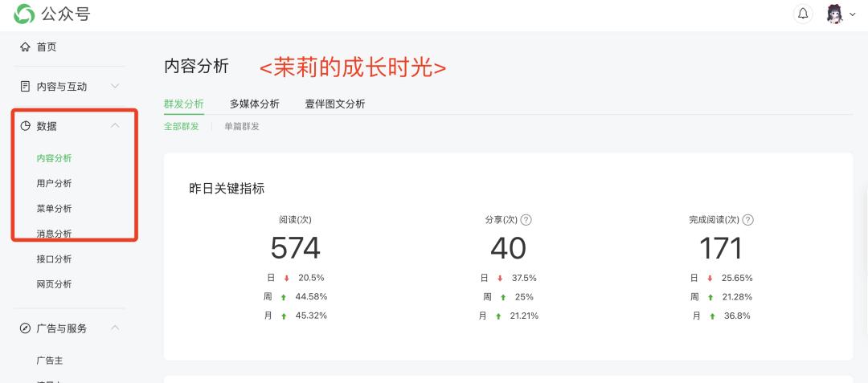This screenshot has width=868, height=383.
Task: Click the 36.8% monthly completion change
Action: pos(737,316)
